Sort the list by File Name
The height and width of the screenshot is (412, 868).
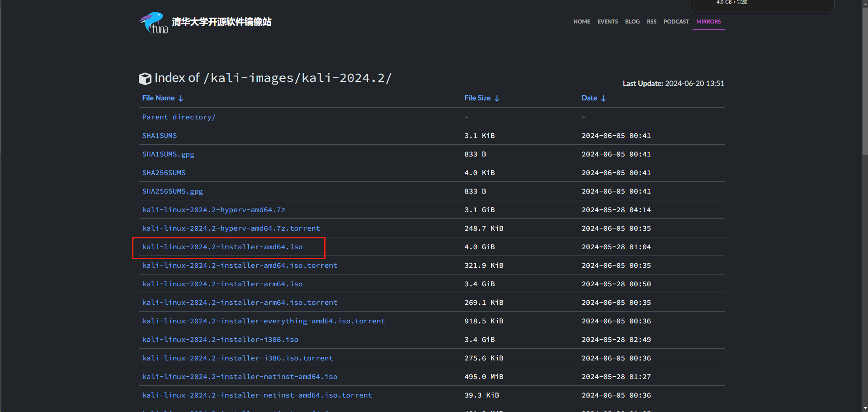[158, 98]
